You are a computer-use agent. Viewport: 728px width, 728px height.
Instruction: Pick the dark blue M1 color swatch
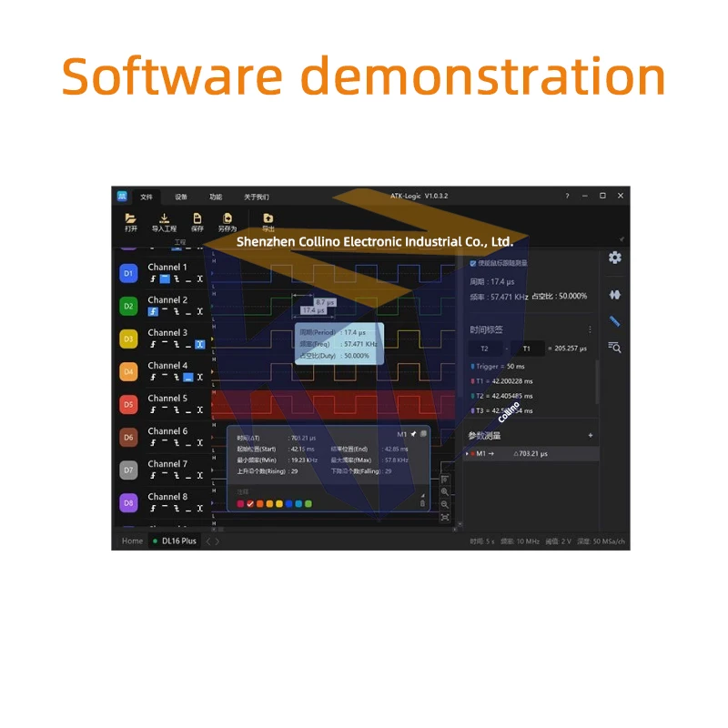point(288,504)
